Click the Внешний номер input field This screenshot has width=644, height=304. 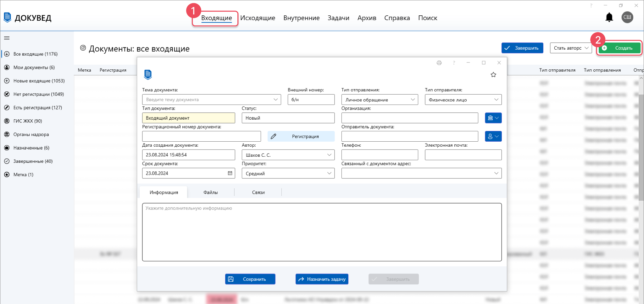(x=311, y=100)
